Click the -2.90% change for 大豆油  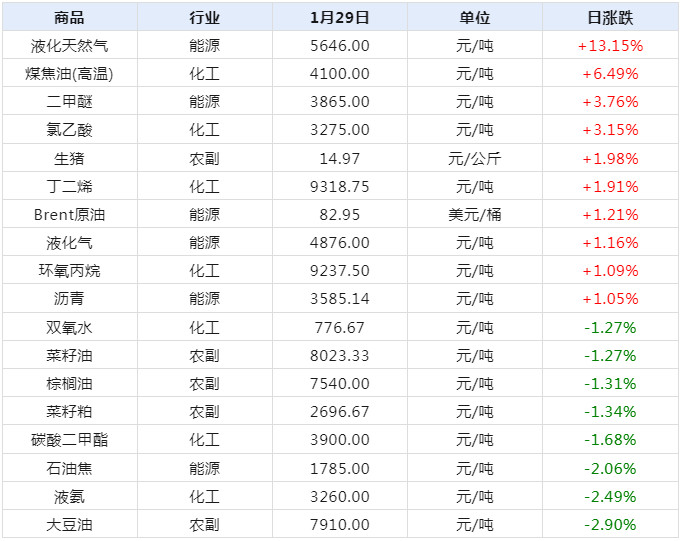pyautogui.click(x=609, y=524)
